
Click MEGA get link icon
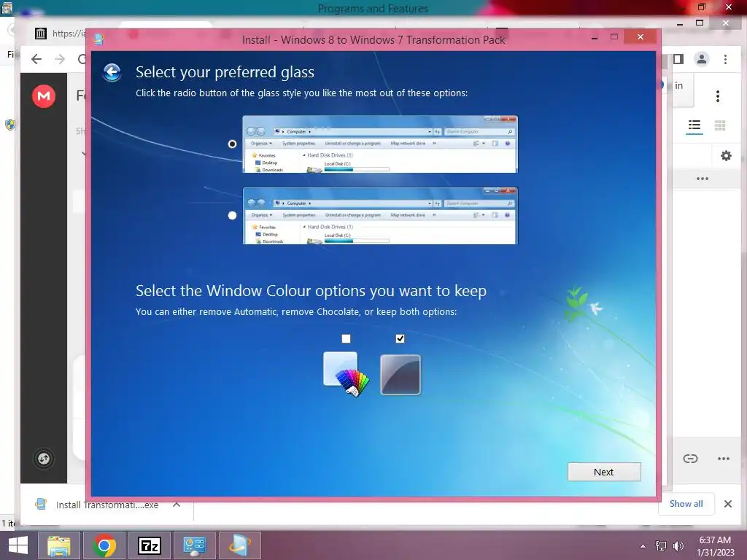click(690, 459)
